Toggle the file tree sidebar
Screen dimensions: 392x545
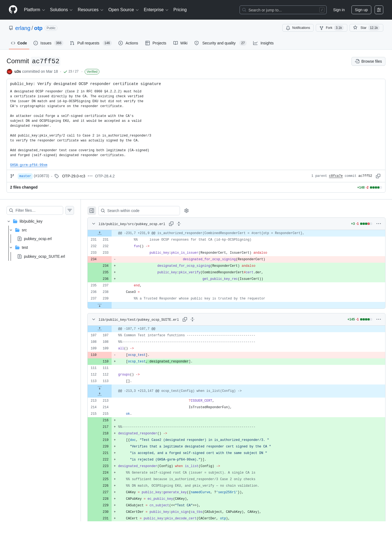point(92,211)
